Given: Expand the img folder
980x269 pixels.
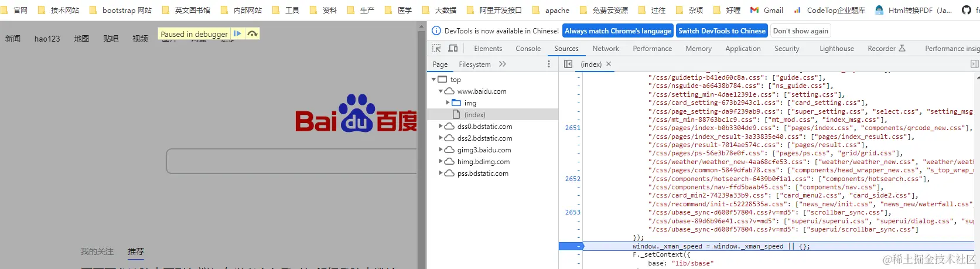Looking at the screenshot, I should click(x=448, y=103).
